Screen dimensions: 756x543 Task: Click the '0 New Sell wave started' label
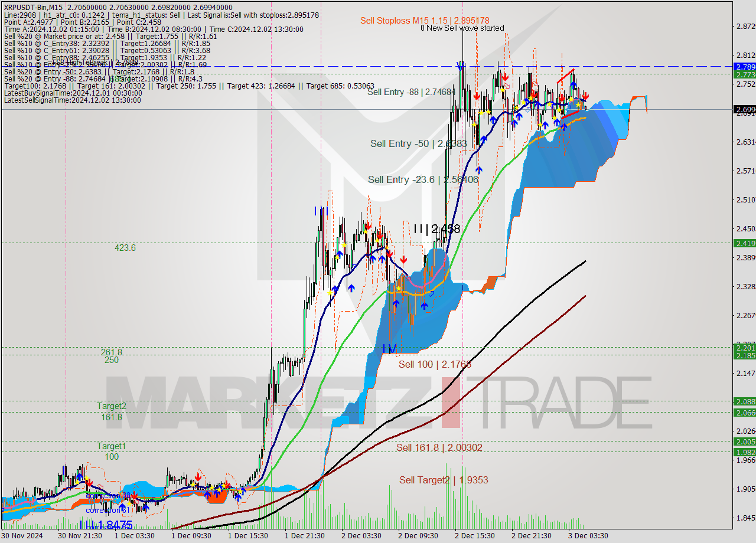462,28
